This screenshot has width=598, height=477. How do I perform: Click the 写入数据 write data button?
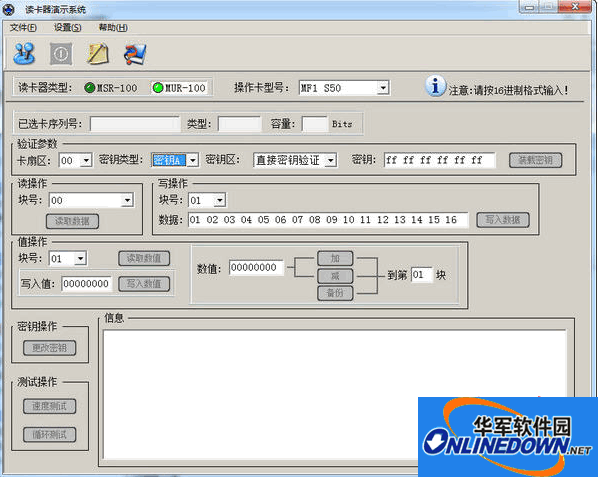503,220
